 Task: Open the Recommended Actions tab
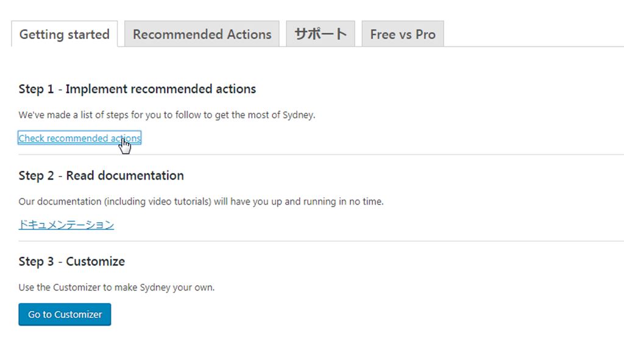click(202, 35)
